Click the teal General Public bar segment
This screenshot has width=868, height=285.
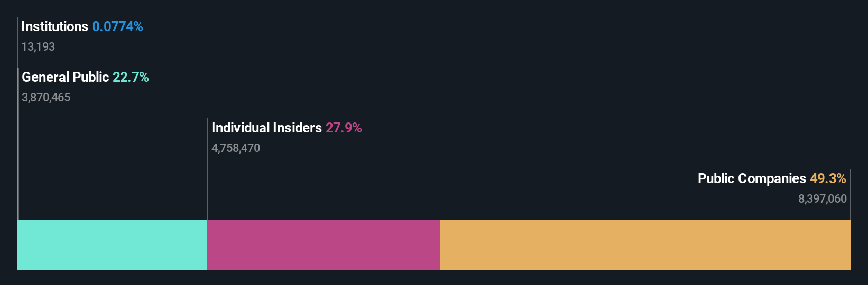click(113, 245)
